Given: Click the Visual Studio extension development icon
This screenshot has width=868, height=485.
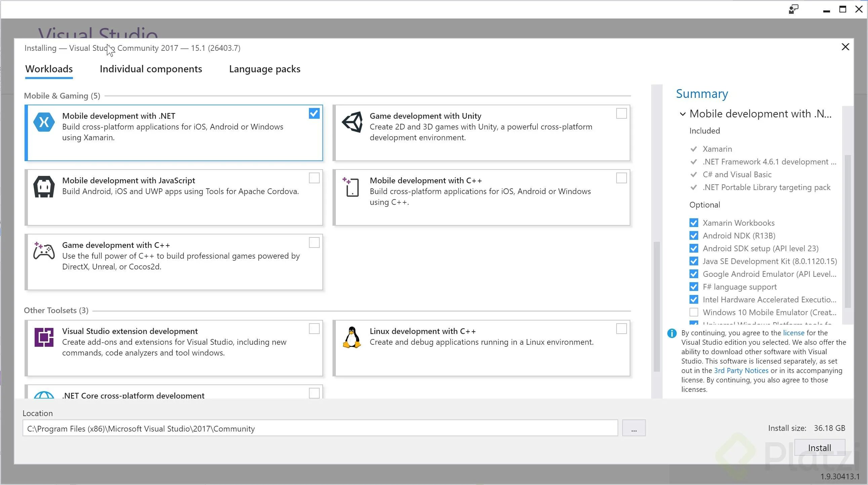Looking at the screenshot, I should click(44, 337).
